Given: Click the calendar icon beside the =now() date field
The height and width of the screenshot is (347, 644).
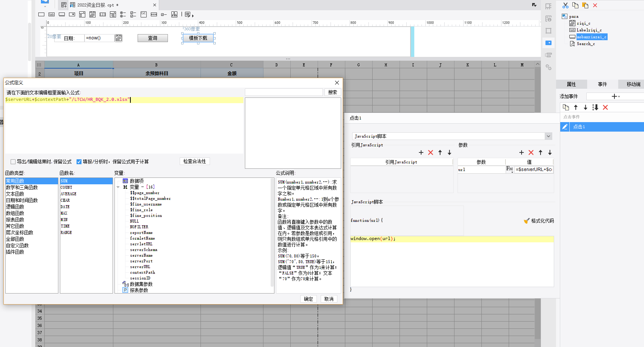Looking at the screenshot, I should pos(119,38).
